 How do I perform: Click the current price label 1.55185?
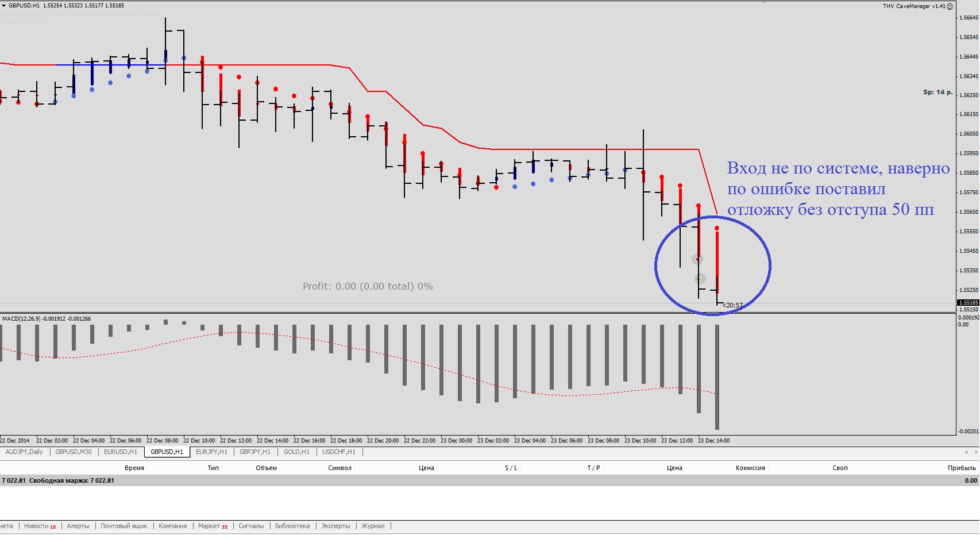pyautogui.click(x=968, y=302)
